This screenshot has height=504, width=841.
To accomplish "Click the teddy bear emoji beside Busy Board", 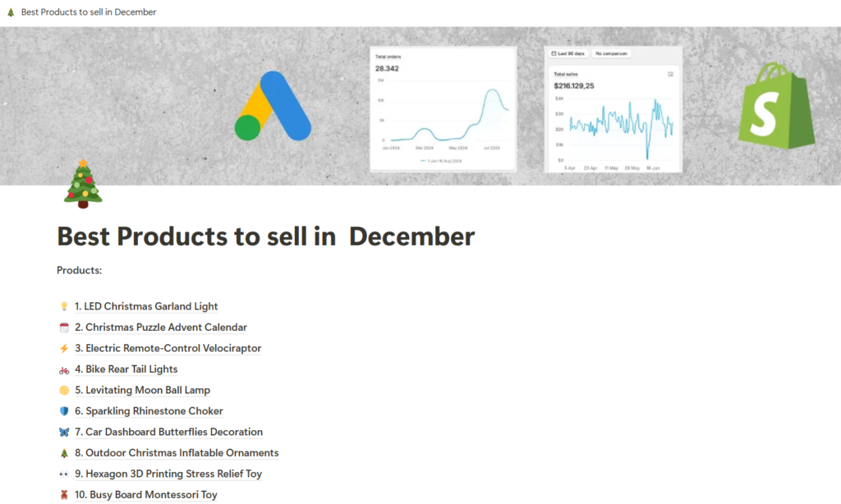I will tap(64, 495).
